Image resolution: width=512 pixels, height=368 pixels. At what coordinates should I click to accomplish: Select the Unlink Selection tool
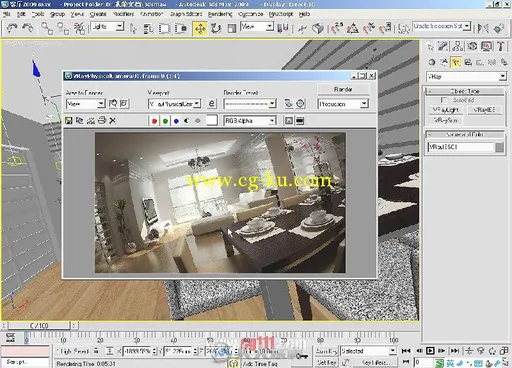(x=63, y=28)
